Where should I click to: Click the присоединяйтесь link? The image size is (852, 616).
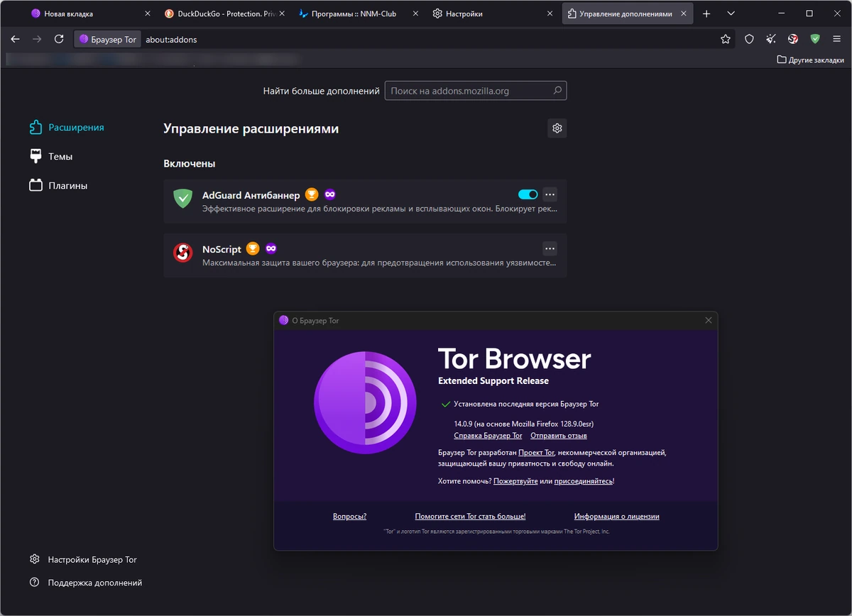coord(584,481)
